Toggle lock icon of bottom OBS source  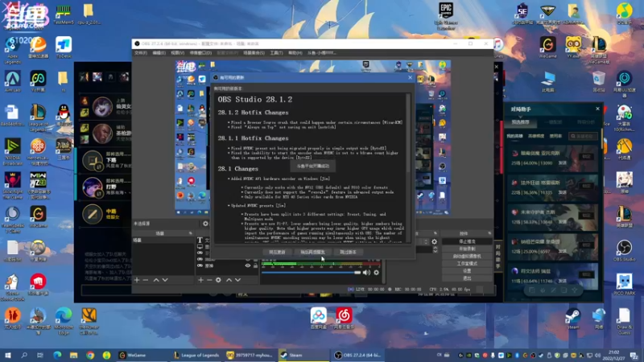255,266
